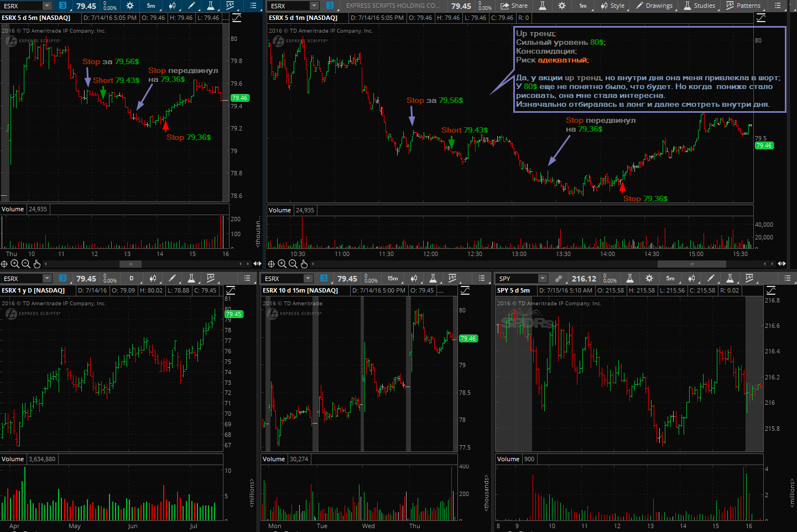Open patterns icon in ESRX 15m panel

tap(452, 278)
